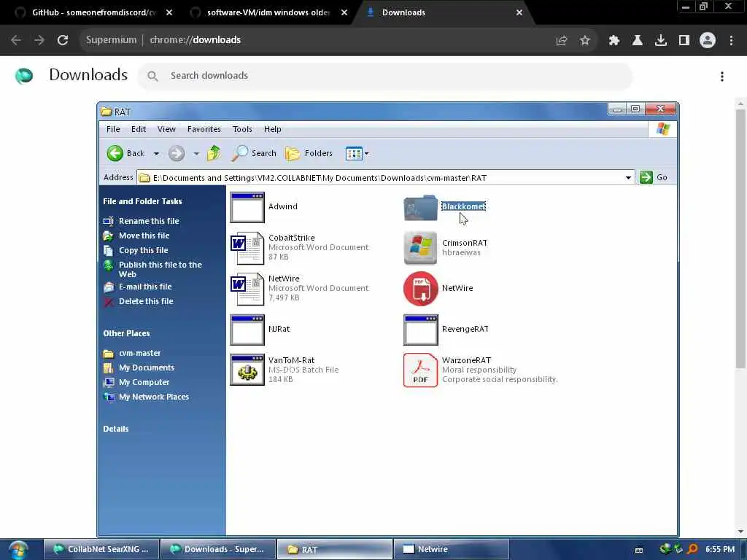Image resolution: width=747 pixels, height=560 pixels.
Task: Open Search in Explorer toolbar
Action: pyautogui.click(x=254, y=153)
